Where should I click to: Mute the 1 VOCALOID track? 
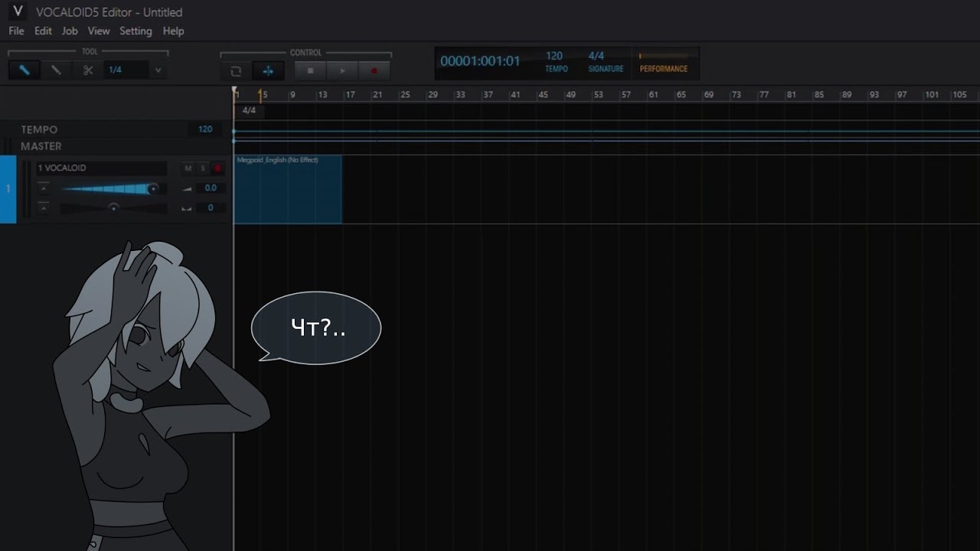pos(188,168)
